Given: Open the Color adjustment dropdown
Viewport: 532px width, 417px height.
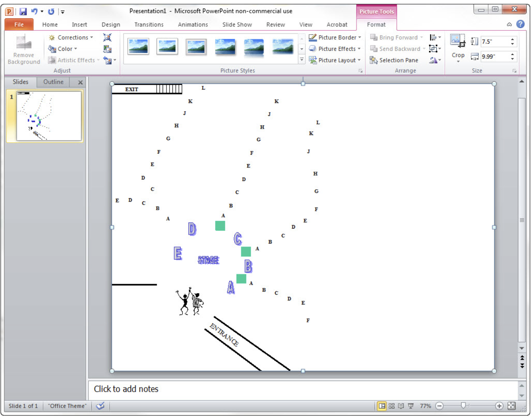Looking at the screenshot, I should pos(63,49).
